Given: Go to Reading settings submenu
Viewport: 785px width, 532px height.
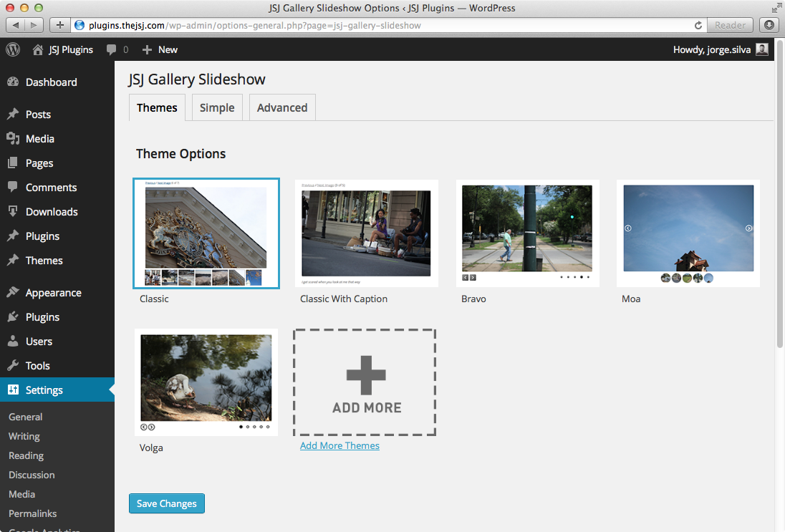Looking at the screenshot, I should (x=26, y=455).
